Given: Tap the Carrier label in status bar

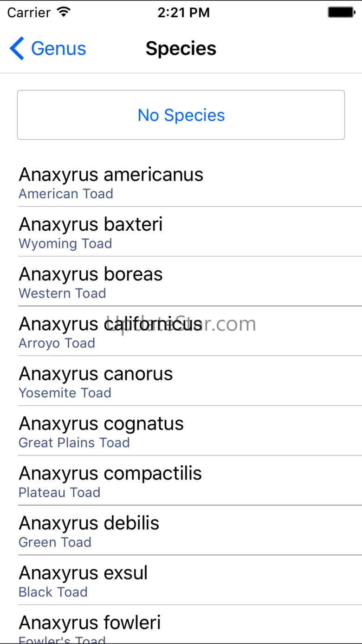Looking at the screenshot, I should tap(29, 13).
